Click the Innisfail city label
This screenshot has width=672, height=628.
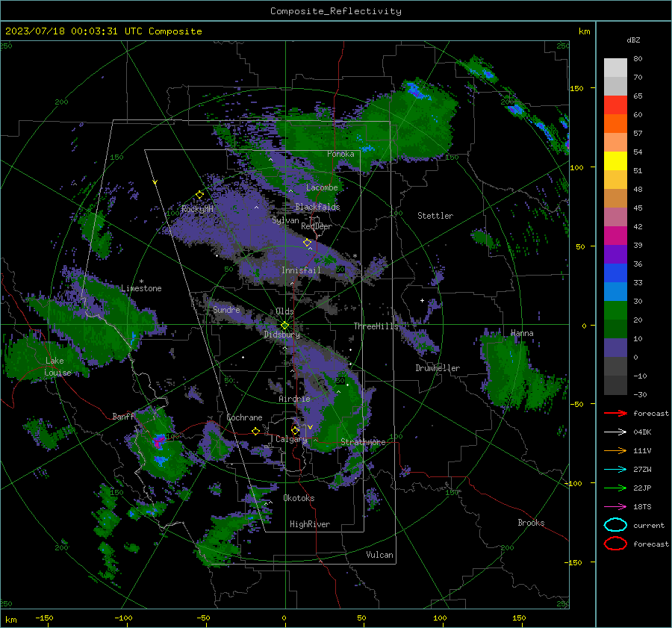tap(301, 270)
